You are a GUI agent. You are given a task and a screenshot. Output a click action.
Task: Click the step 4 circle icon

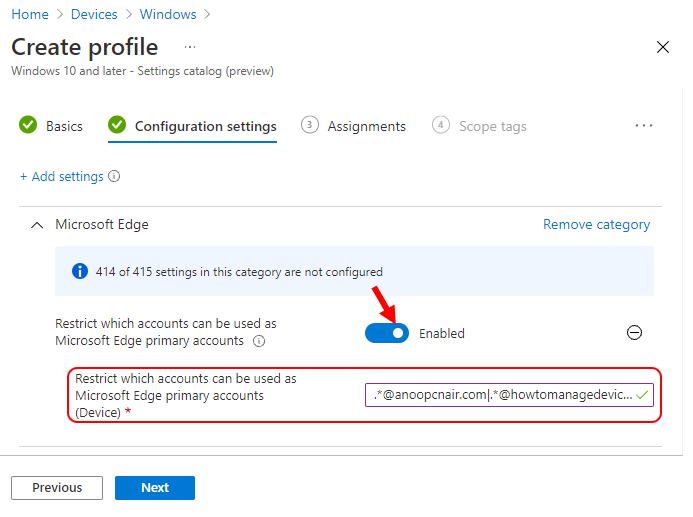pos(441,125)
